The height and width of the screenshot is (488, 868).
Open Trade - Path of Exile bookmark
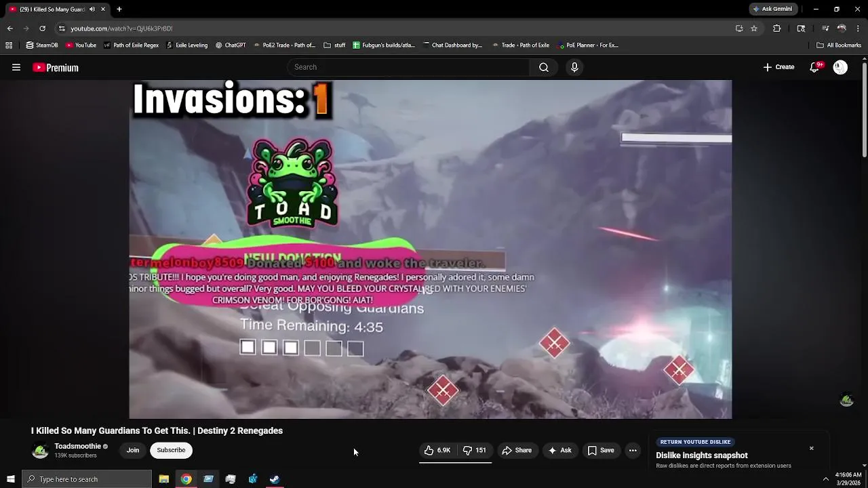tap(521, 45)
